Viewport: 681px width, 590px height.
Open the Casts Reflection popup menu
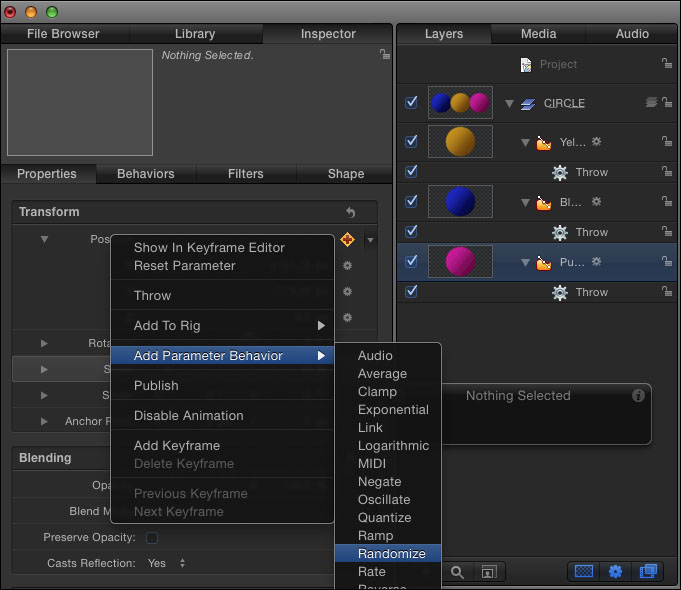(x=168, y=563)
